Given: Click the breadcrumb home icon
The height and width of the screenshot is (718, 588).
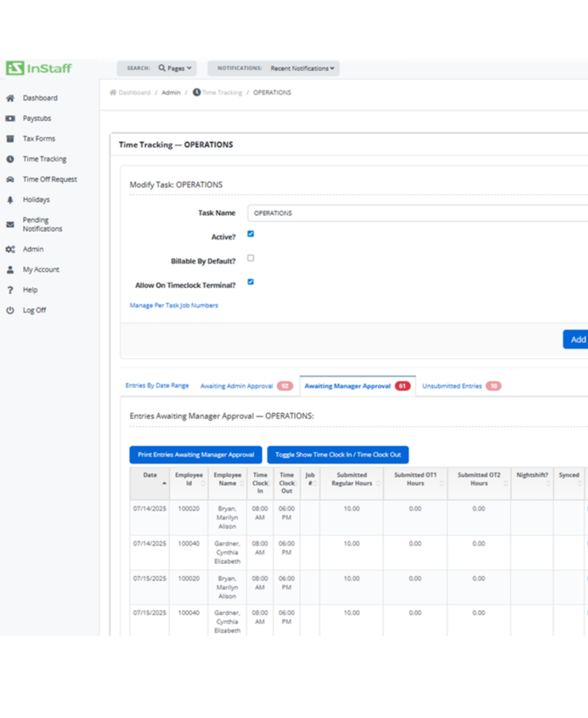Looking at the screenshot, I should pyautogui.click(x=113, y=92).
